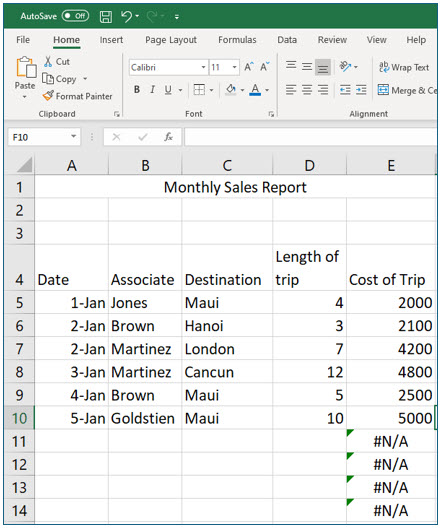Viewport: 440px width, 528px height.
Task: Click the Increase Indent icon
Action: pos(361,90)
